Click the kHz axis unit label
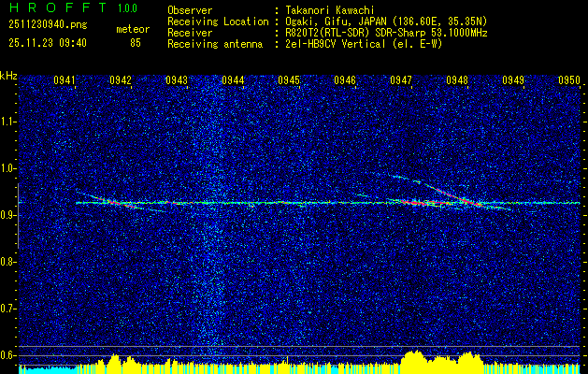The image size is (588, 374). tap(8, 76)
